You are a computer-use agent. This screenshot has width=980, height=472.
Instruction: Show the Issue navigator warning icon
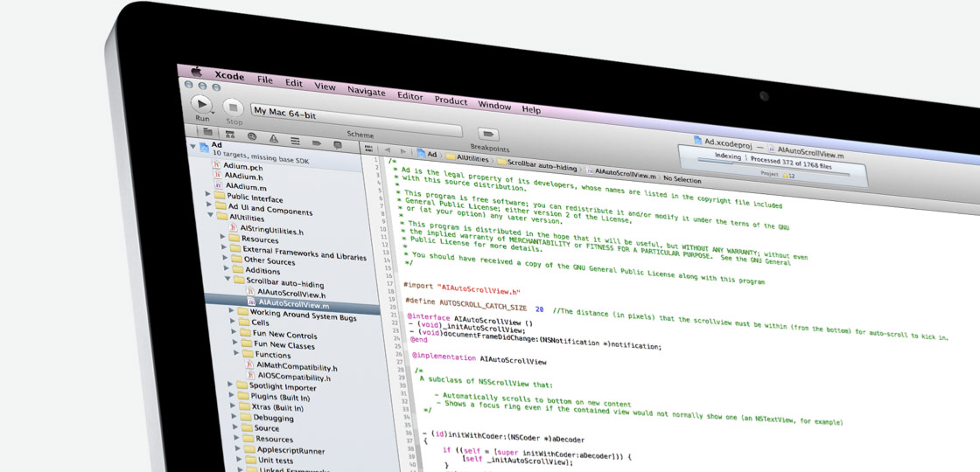274,138
